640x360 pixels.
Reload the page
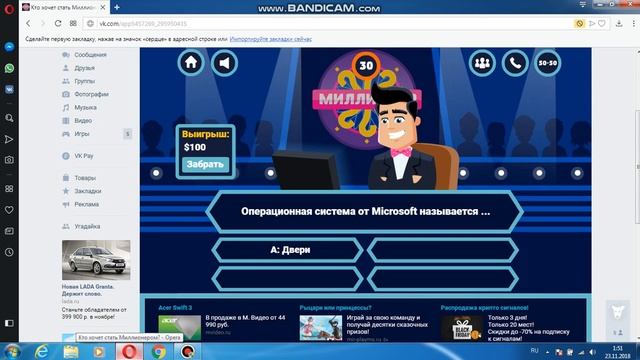click(58, 24)
